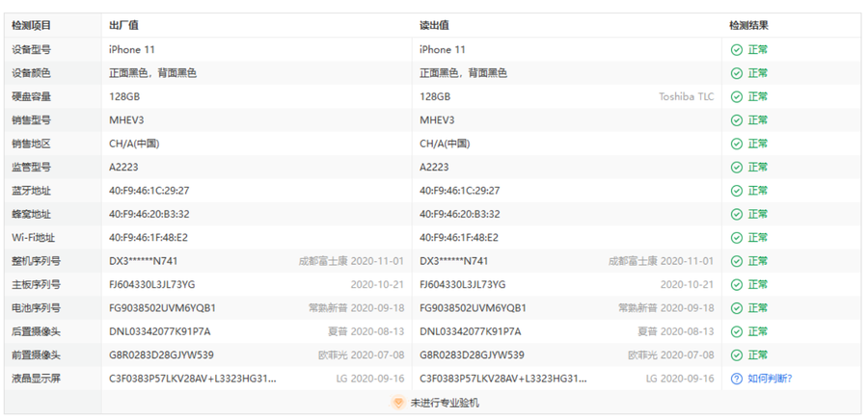The height and width of the screenshot is (420, 868).
Task: Click the green check icon in the 销售型号 row
Action: [736, 119]
